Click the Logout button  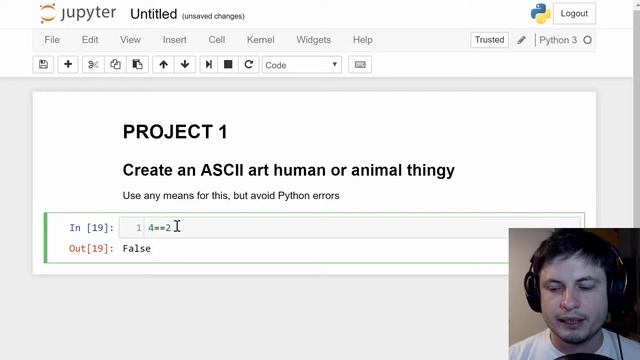574,13
